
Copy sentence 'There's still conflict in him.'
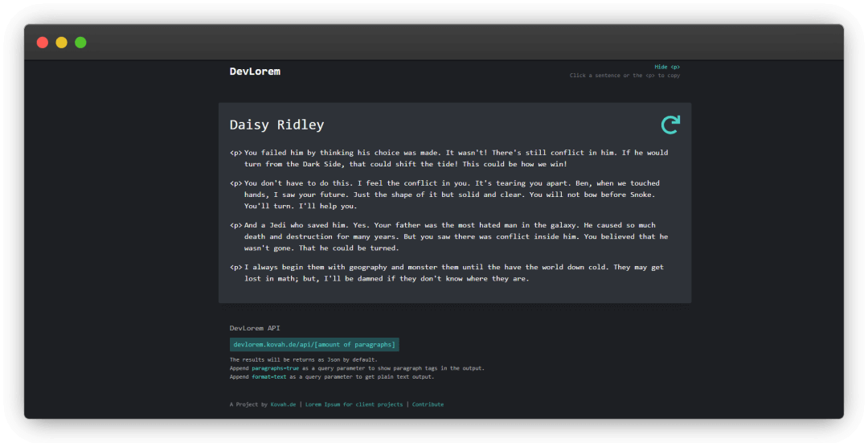point(554,153)
